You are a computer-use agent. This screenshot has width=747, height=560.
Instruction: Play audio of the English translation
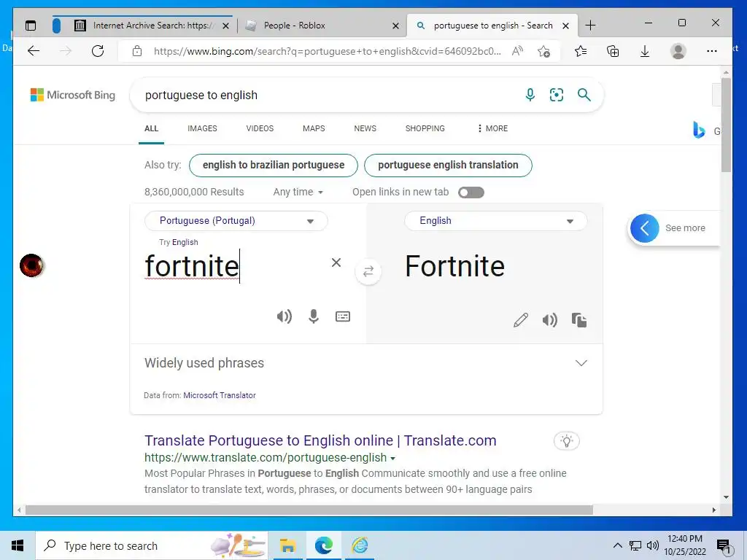550,320
